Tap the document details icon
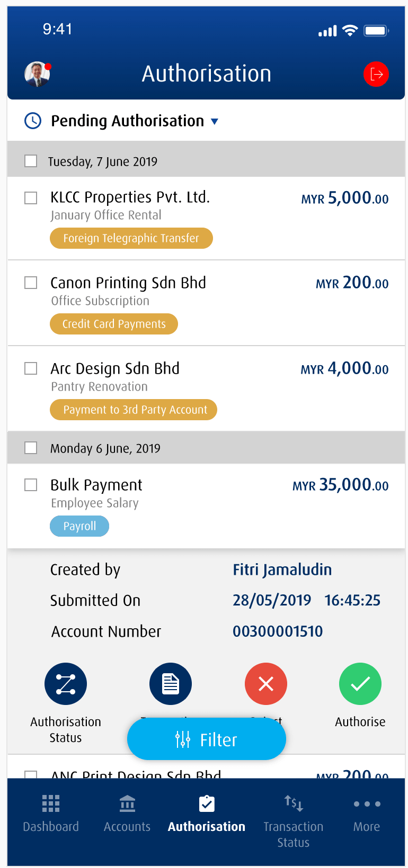Screen dimensions: 408x868 [171, 684]
